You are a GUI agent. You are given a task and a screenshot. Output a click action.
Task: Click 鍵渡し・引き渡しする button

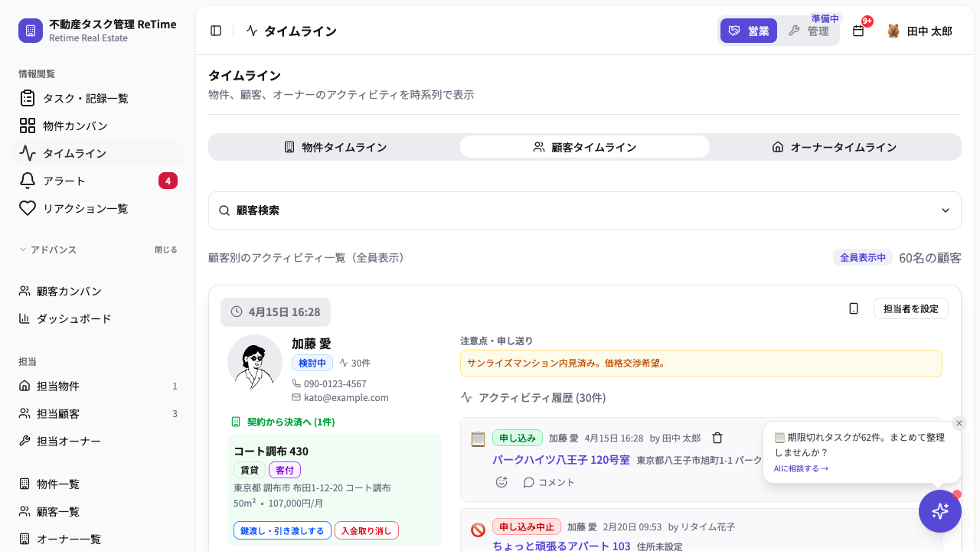point(283,530)
